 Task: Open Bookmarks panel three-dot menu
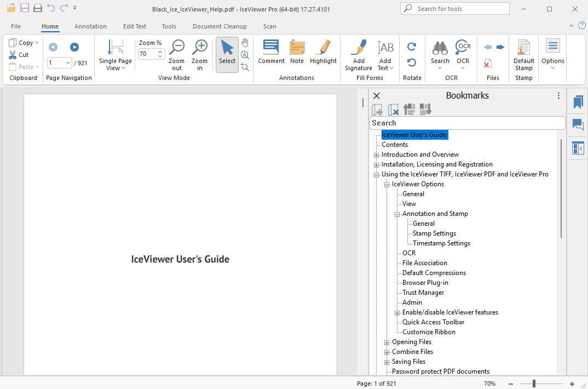558,96
